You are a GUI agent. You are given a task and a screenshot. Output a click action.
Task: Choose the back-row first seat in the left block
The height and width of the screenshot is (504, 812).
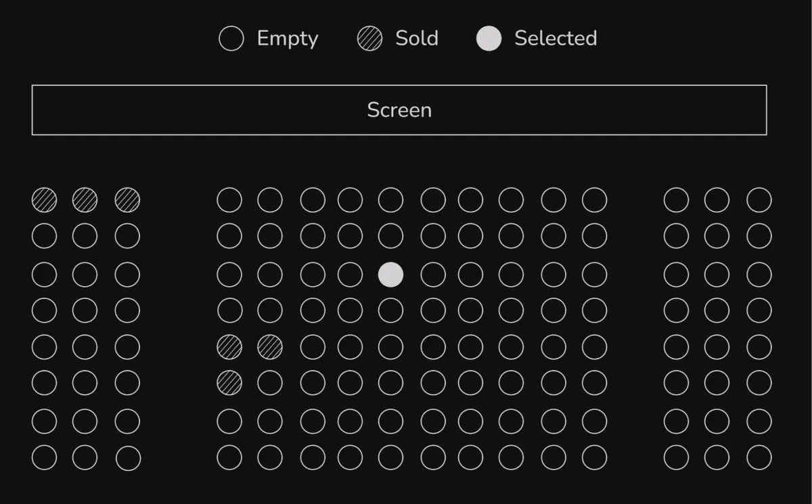[44, 457]
